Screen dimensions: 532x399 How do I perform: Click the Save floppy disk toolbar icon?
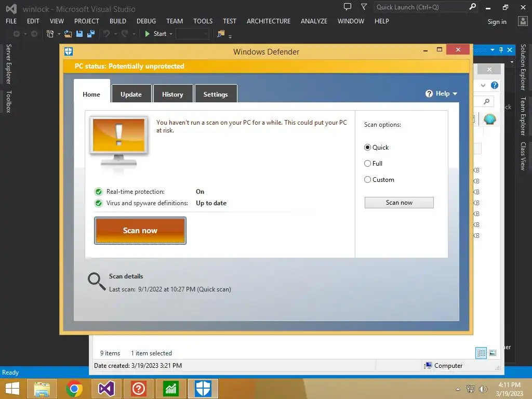[79, 34]
